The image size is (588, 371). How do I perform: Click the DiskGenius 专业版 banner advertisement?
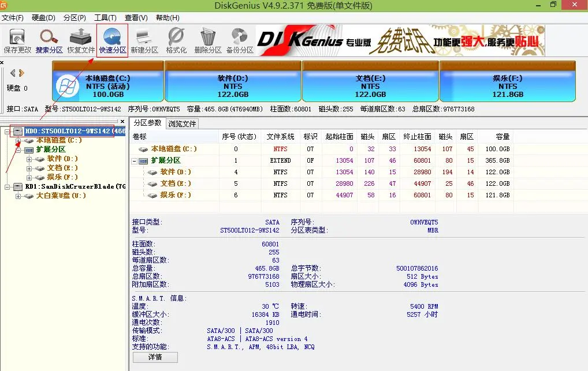(x=400, y=40)
